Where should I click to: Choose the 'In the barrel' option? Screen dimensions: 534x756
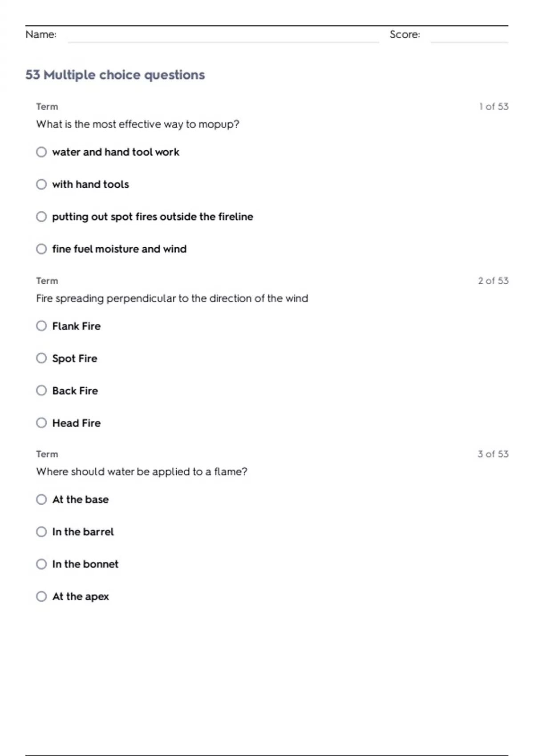[x=41, y=532]
